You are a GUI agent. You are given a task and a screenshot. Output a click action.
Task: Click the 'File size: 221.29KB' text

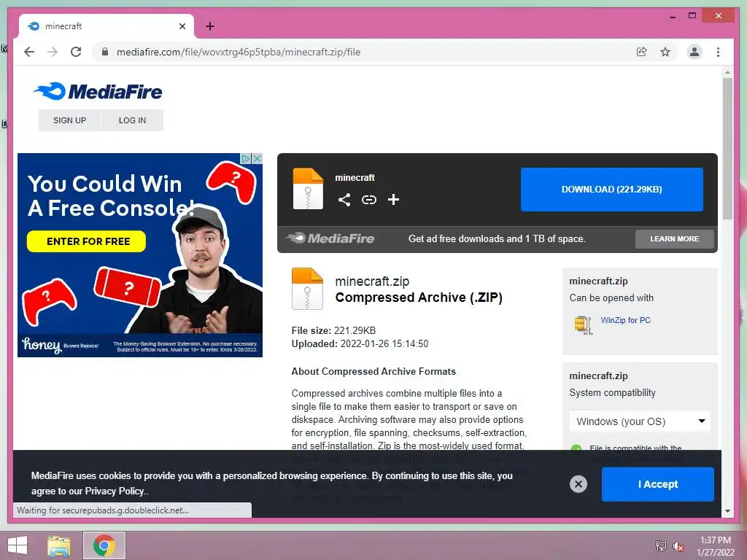[333, 330]
